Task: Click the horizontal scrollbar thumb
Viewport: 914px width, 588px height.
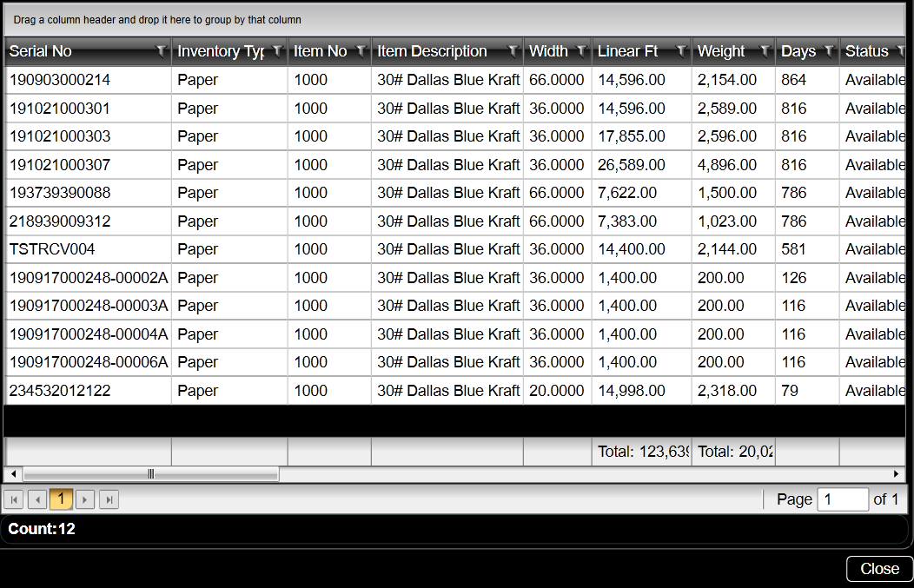Action: click(x=150, y=474)
